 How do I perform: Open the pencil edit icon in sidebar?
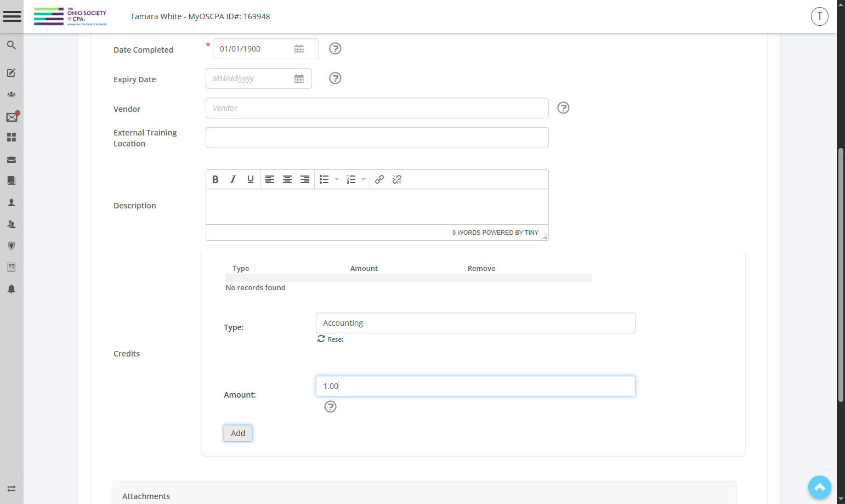coord(11,72)
